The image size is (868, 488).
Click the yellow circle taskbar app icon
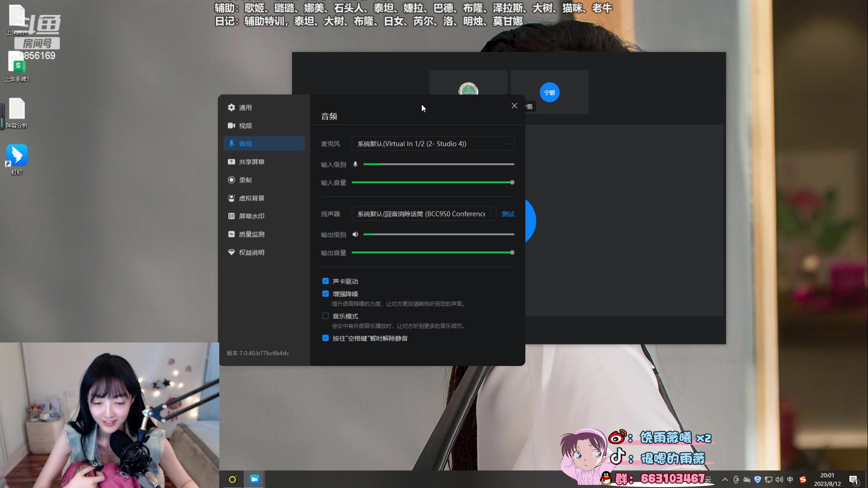coord(232,479)
